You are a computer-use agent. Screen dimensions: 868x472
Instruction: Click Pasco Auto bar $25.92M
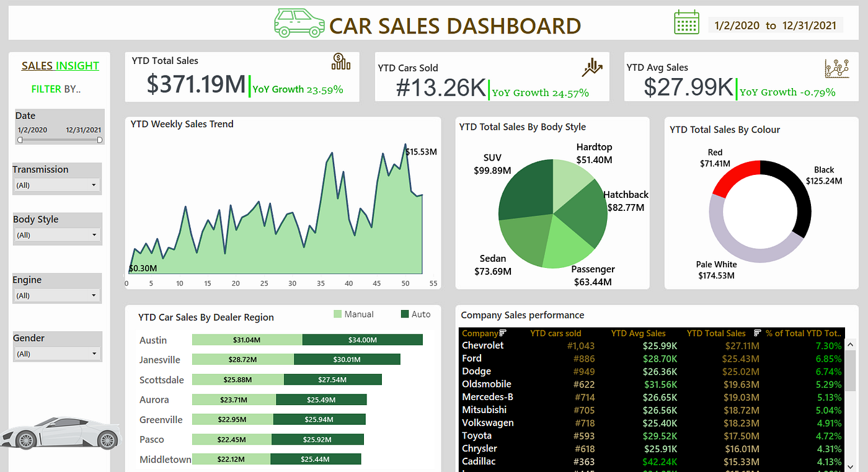point(317,439)
